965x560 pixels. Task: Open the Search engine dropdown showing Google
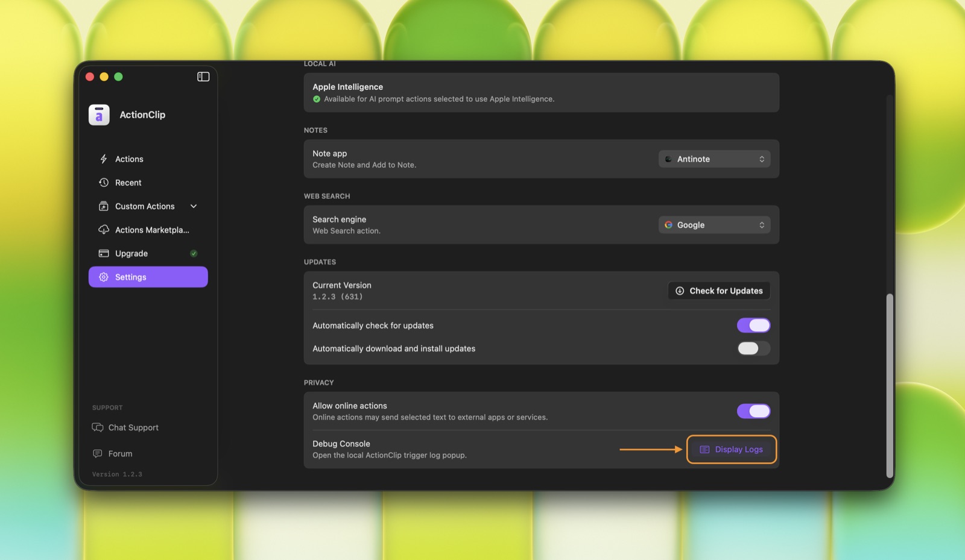(715, 225)
